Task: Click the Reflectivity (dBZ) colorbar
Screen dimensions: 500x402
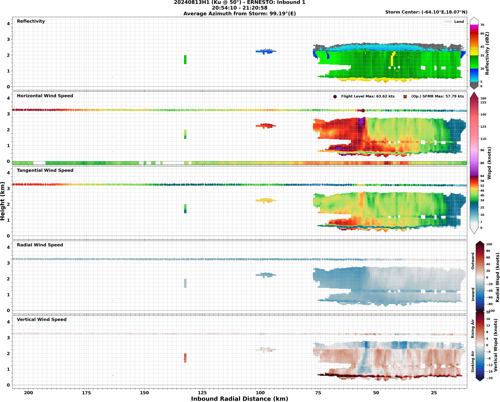Action: (x=474, y=53)
